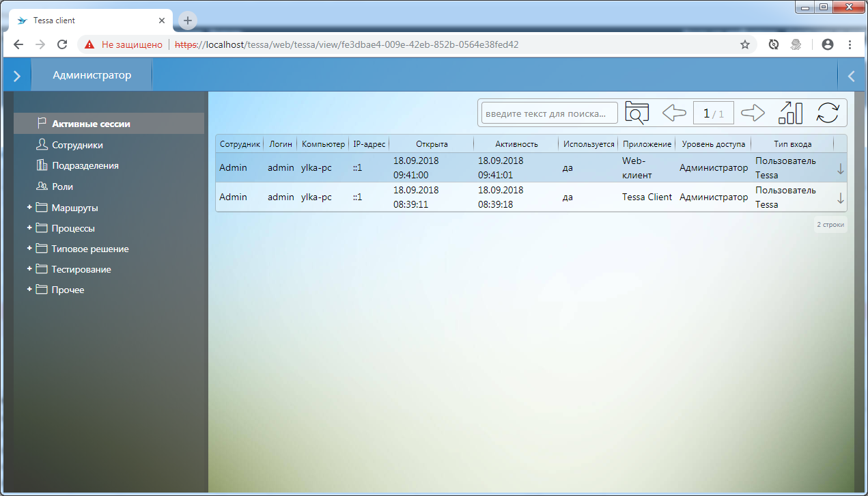This screenshot has width=868, height=496.
Task: Go to next page with right arrow
Action: click(753, 113)
